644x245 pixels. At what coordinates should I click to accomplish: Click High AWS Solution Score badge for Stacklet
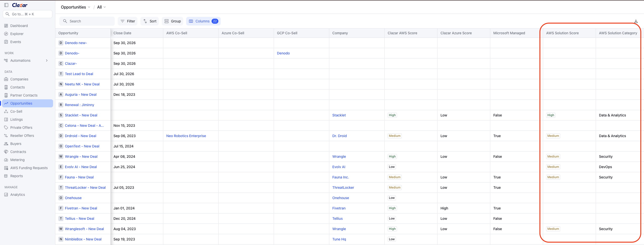click(x=551, y=115)
